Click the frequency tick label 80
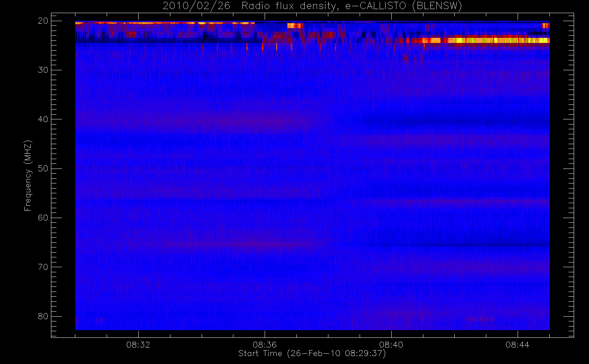Screen dimensions: 589x364 click(x=43, y=316)
